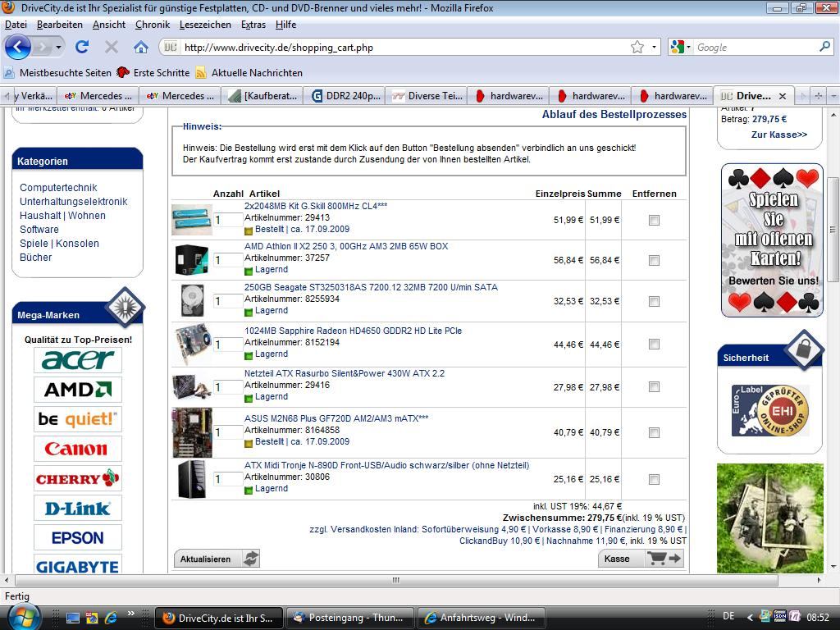Click quantity field for Seagate 250GB drive
The width and height of the screenshot is (840, 630).
228,301
